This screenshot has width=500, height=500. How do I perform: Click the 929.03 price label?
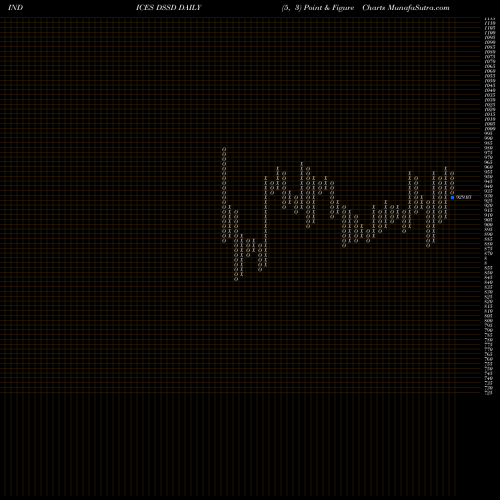point(464,197)
